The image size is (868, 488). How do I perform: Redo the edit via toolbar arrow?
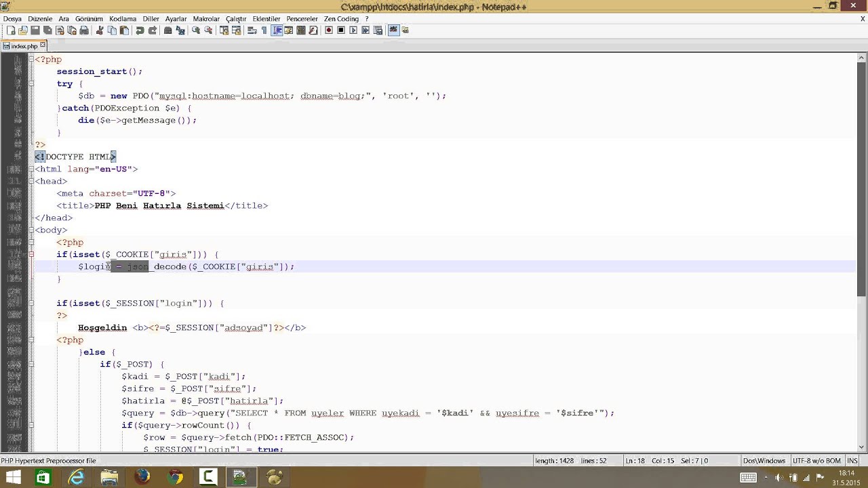tap(153, 30)
